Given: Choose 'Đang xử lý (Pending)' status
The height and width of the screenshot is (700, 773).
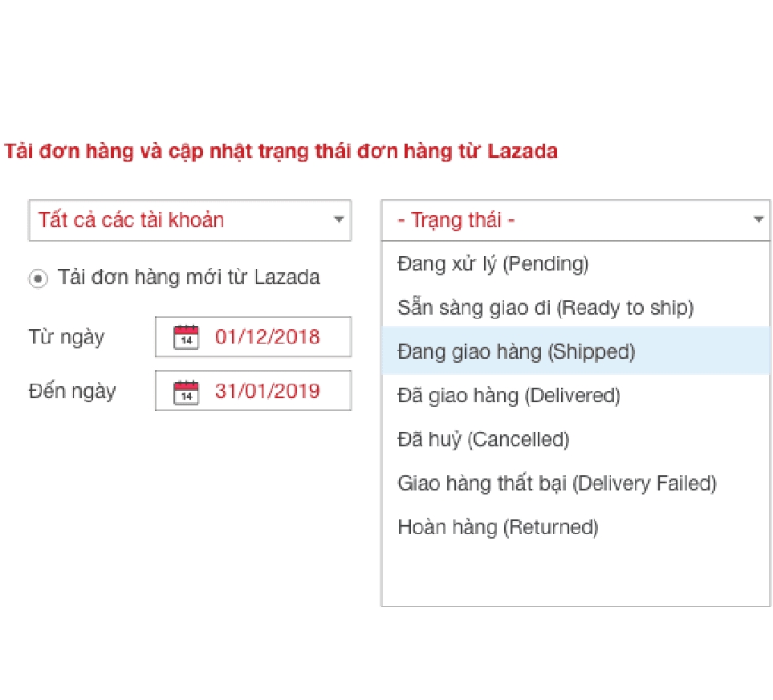Looking at the screenshot, I should 493,263.
